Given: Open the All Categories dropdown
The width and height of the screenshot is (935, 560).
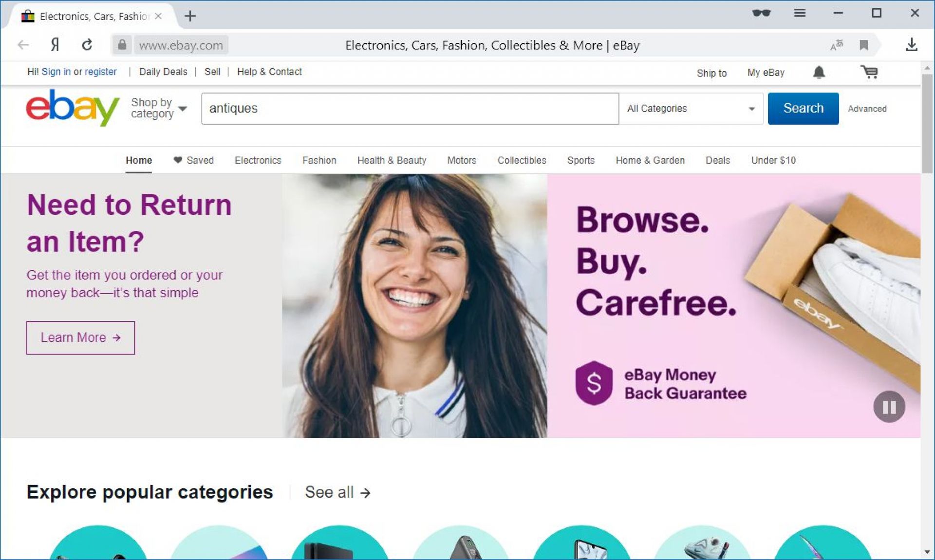Looking at the screenshot, I should click(691, 109).
